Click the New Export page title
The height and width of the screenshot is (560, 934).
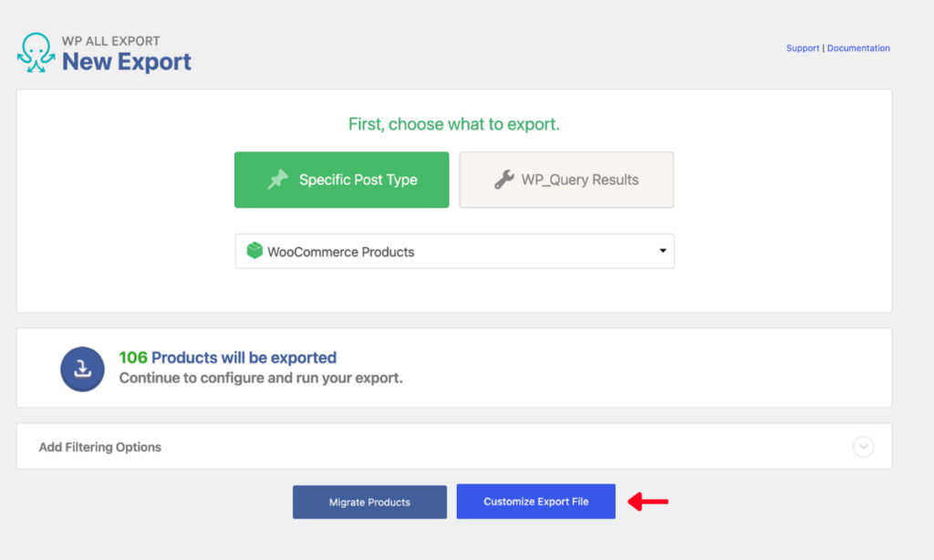pos(126,61)
